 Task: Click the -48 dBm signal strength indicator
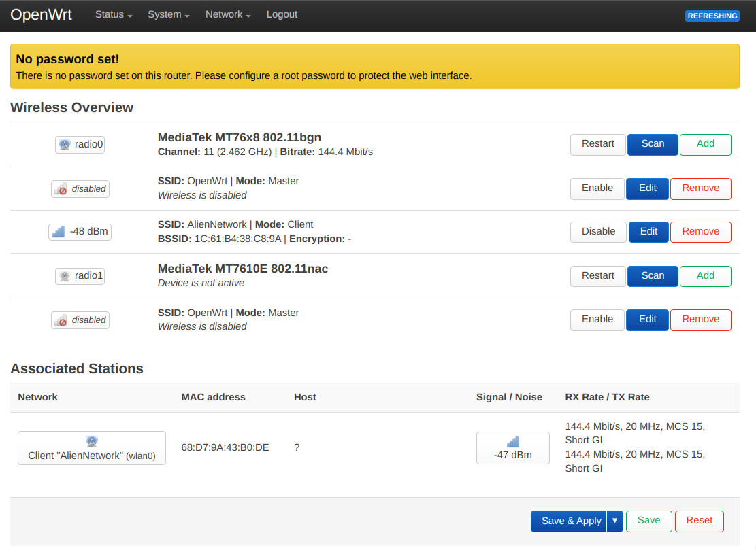pos(80,232)
